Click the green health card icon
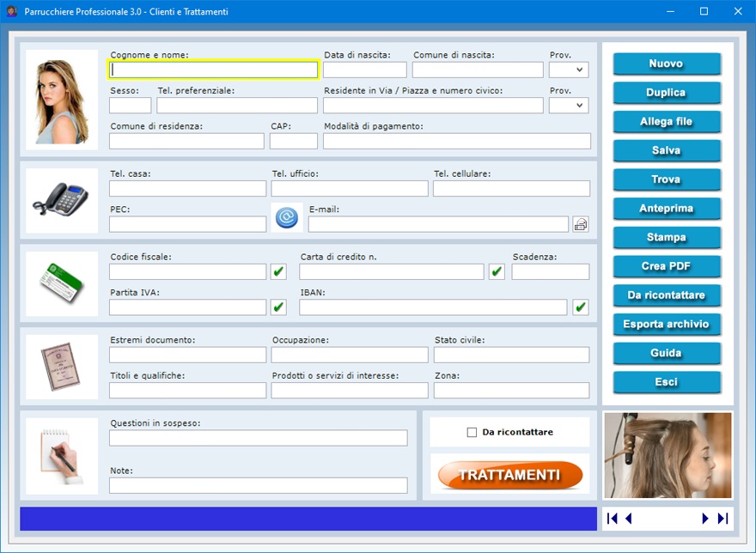The height and width of the screenshot is (553, 756). (x=62, y=283)
